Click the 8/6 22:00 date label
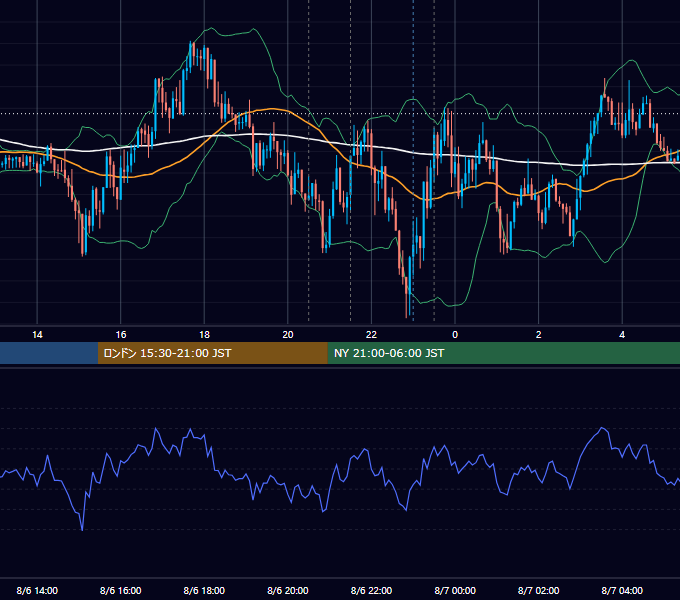 pos(371,590)
